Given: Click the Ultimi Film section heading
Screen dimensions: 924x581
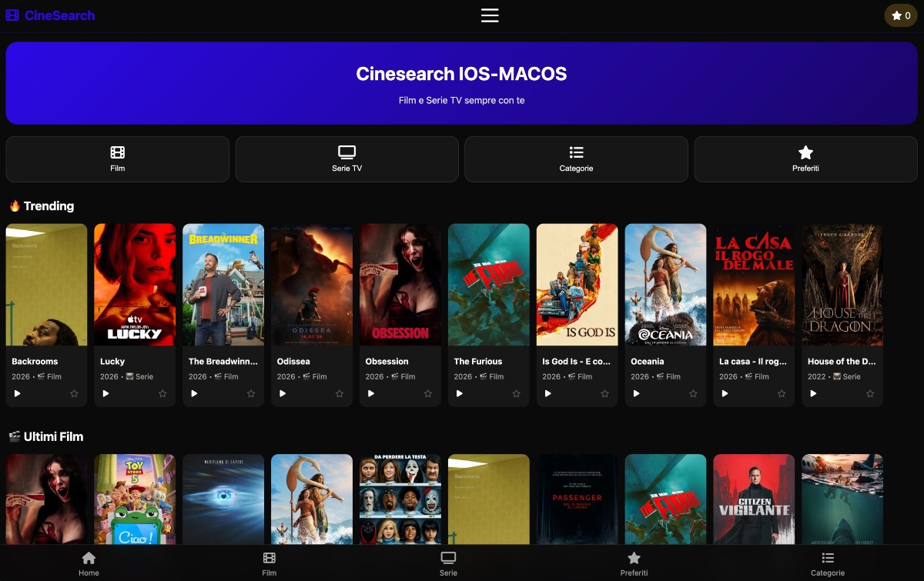Looking at the screenshot, I should pyautogui.click(x=46, y=436).
